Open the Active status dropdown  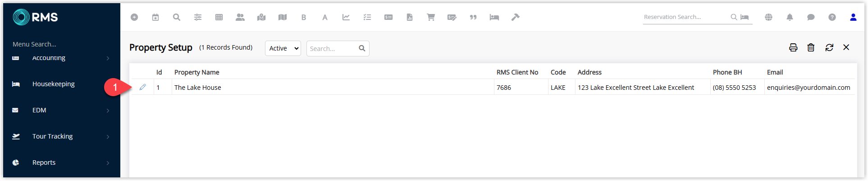[283, 48]
